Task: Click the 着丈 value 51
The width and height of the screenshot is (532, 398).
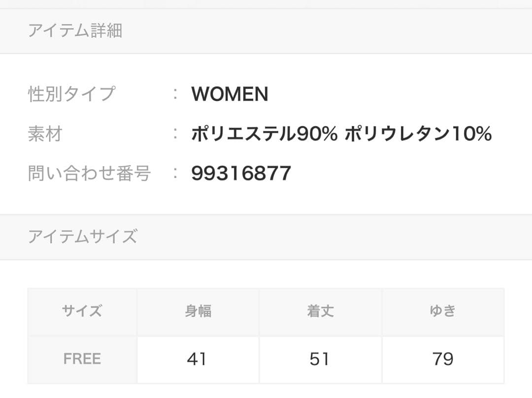Action: (x=320, y=359)
